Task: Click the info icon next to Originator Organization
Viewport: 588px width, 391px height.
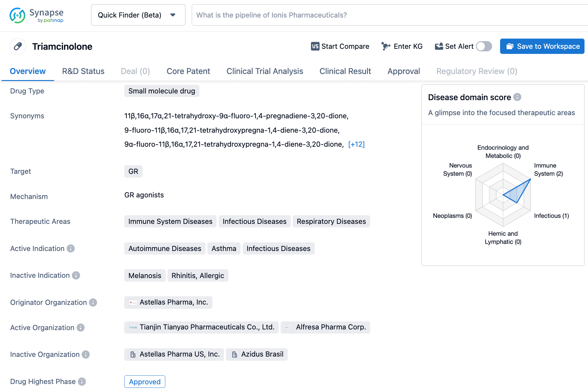Action: click(x=93, y=302)
